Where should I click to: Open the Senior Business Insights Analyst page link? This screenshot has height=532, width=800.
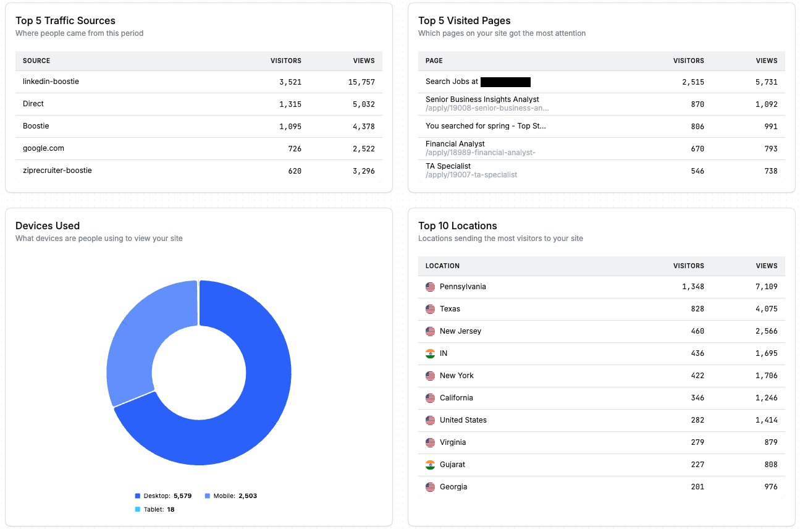482,99
